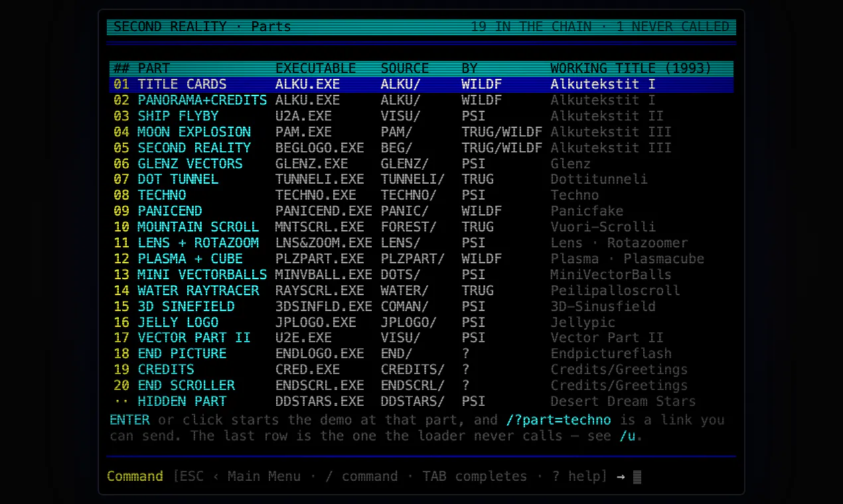This screenshot has width=843, height=504.
Task: Focus the Command prompt cursor
Action: click(637, 477)
